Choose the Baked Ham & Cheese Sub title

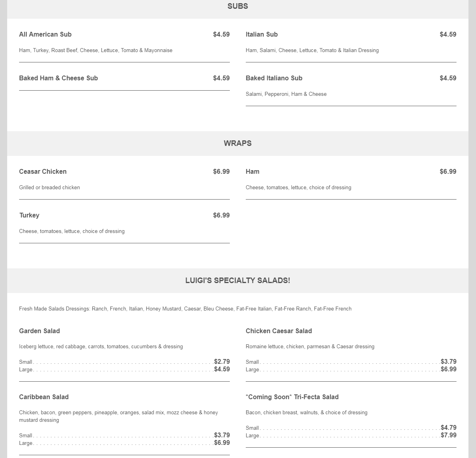58,78
